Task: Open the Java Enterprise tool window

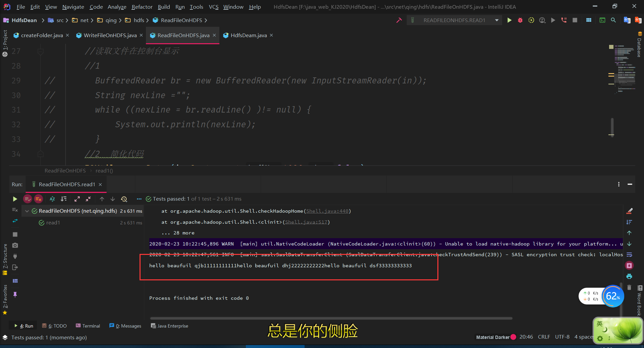Action: point(170,326)
